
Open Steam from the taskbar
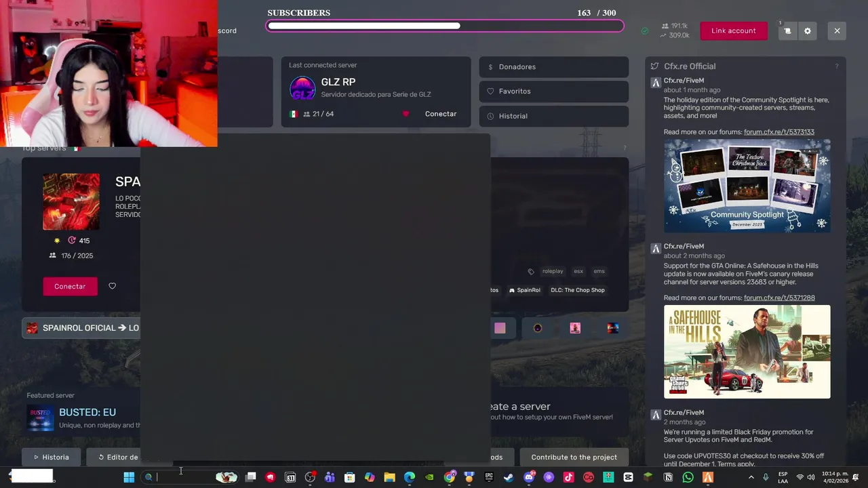(509, 477)
